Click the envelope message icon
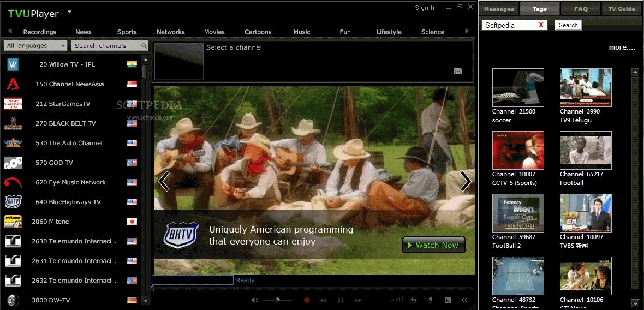This screenshot has height=310, width=644. pos(457,71)
